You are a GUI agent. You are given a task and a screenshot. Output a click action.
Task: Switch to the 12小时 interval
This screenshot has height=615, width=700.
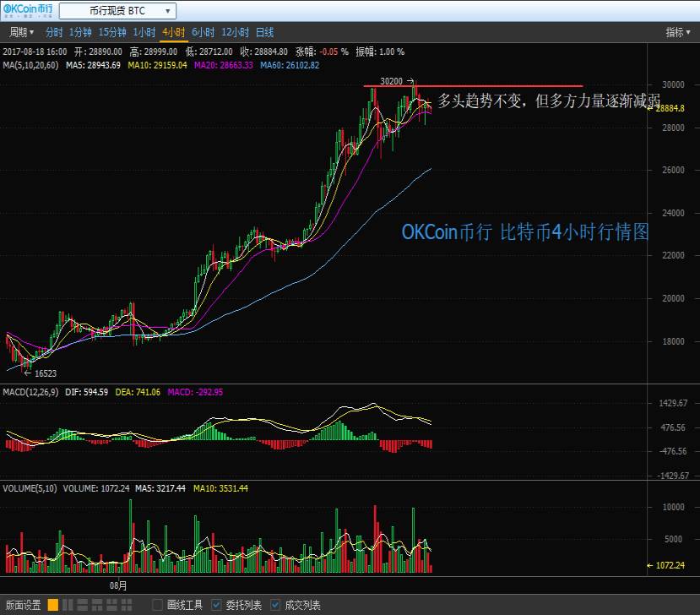(236, 32)
